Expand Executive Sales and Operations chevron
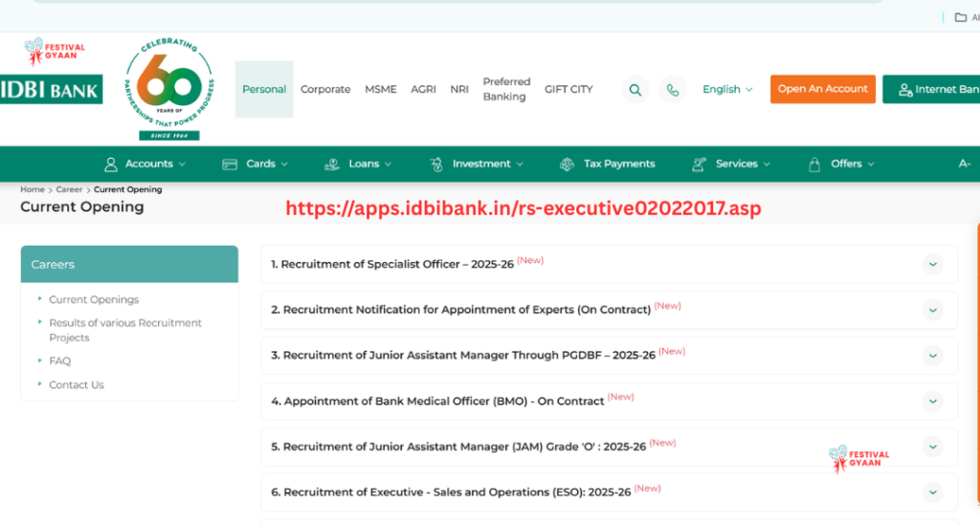The image size is (980, 526). (x=932, y=493)
